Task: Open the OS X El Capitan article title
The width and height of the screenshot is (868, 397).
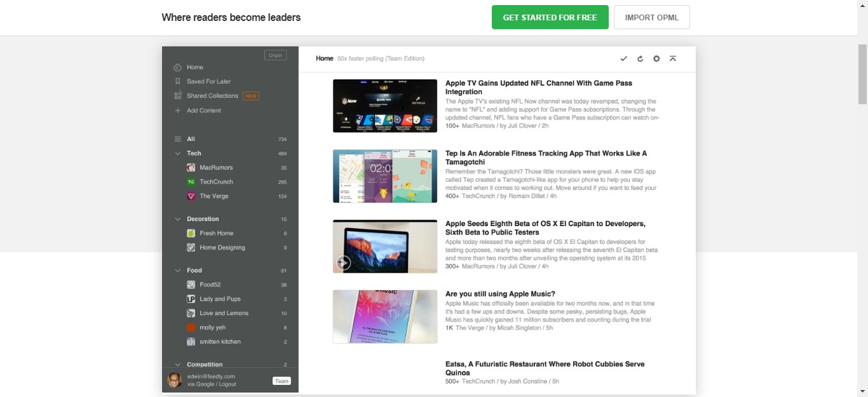Action: coord(545,228)
